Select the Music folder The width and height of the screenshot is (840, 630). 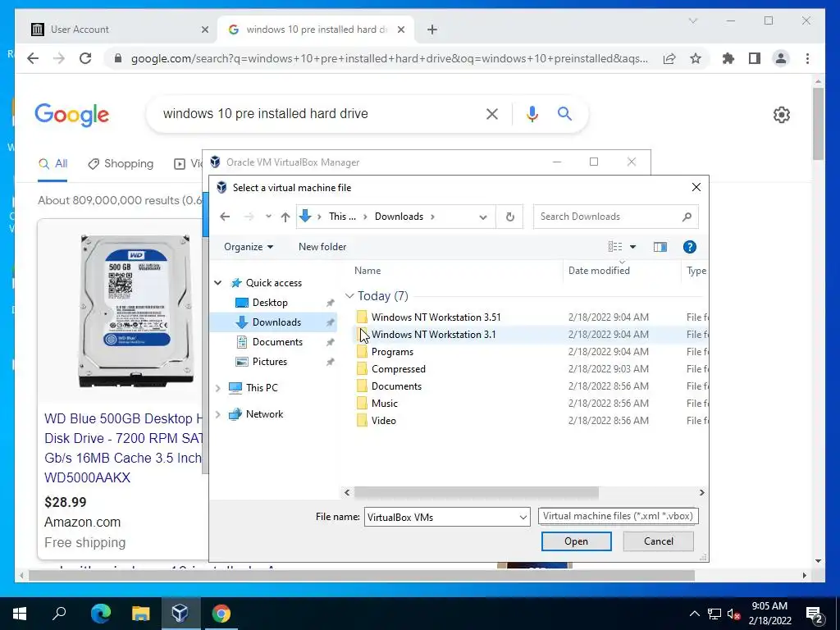[384, 404]
